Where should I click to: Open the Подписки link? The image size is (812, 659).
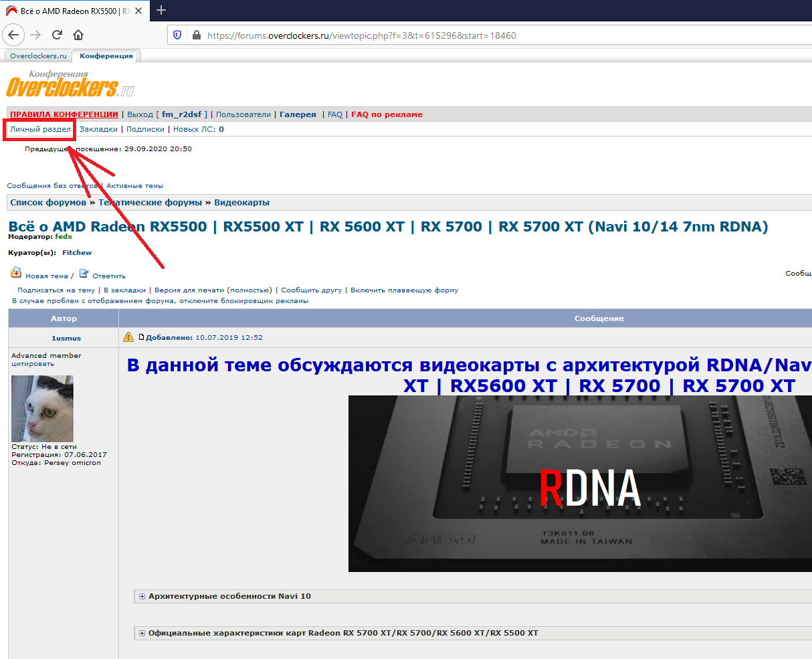pyautogui.click(x=145, y=129)
